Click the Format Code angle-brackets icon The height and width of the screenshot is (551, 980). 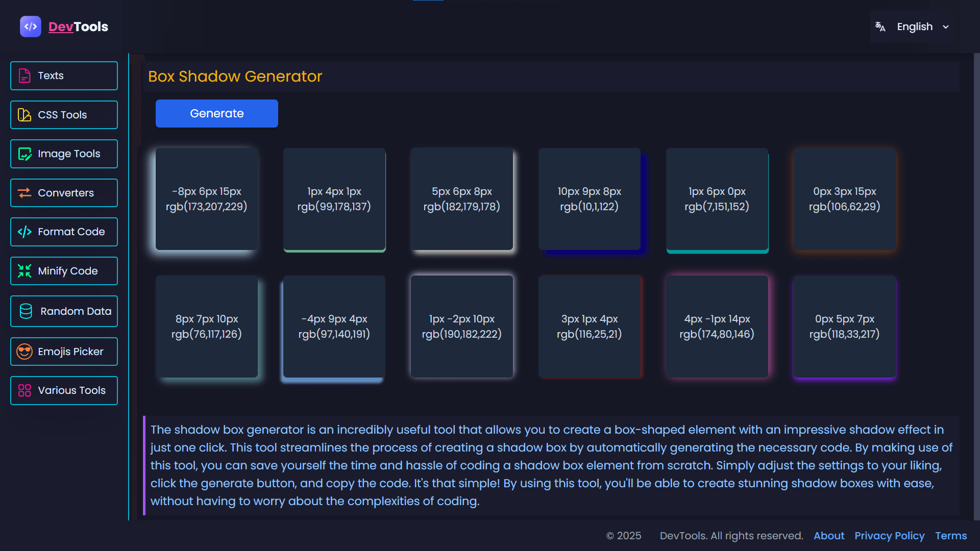tap(24, 232)
